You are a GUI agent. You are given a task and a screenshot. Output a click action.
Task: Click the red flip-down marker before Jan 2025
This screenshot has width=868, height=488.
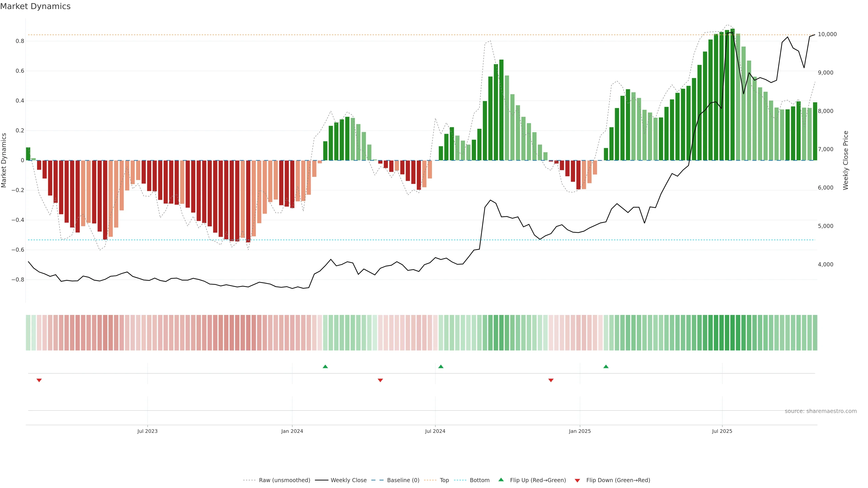tap(551, 380)
